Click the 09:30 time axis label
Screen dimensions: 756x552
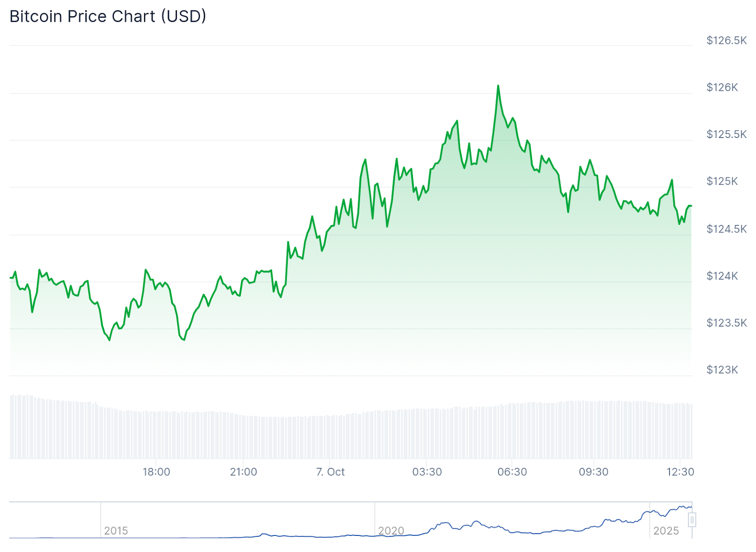593,472
